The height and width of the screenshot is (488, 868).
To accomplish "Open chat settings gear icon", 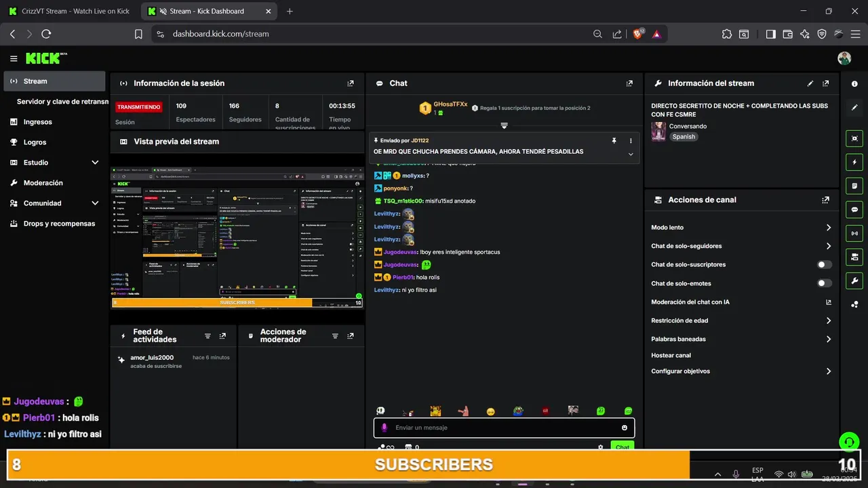I will [600, 447].
